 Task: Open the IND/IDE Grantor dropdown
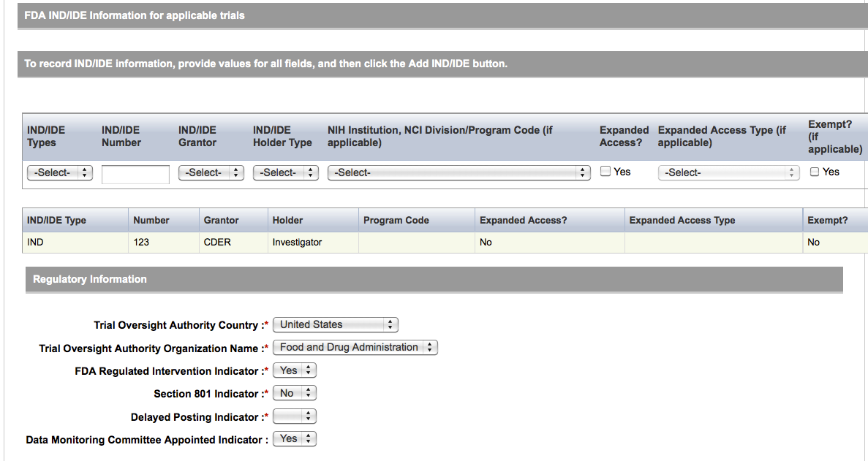(x=211, y=172)
